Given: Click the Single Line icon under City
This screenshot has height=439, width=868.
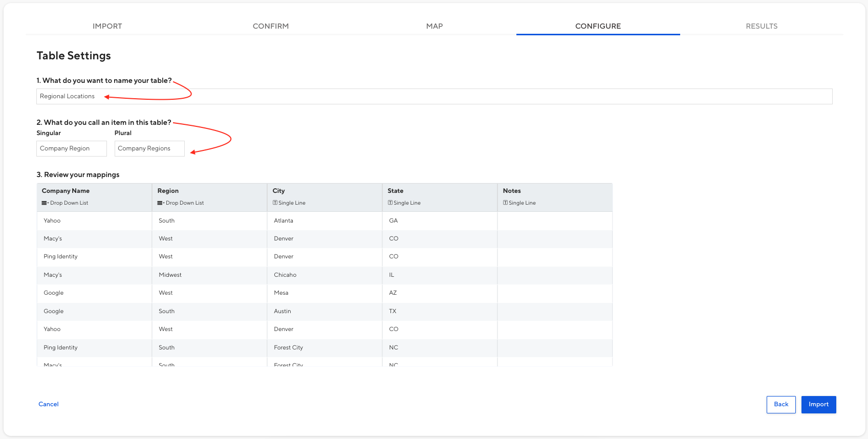Looking at the screenshot, I should pyautogui.click(x=275, y=203).
